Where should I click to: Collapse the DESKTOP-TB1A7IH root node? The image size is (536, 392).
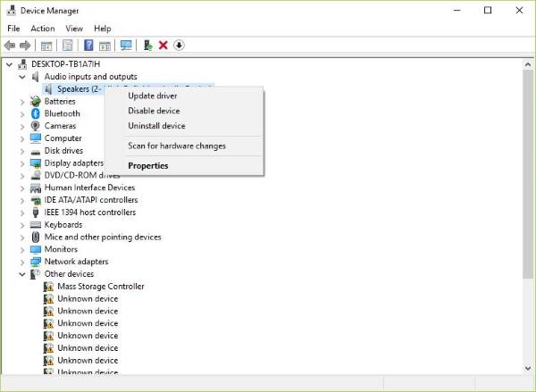pyautogui.click(x=9, y=64)
